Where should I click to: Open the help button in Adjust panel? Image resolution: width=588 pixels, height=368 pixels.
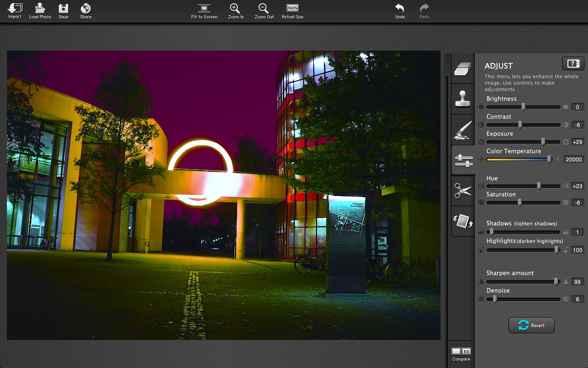[x=573, y=64]
